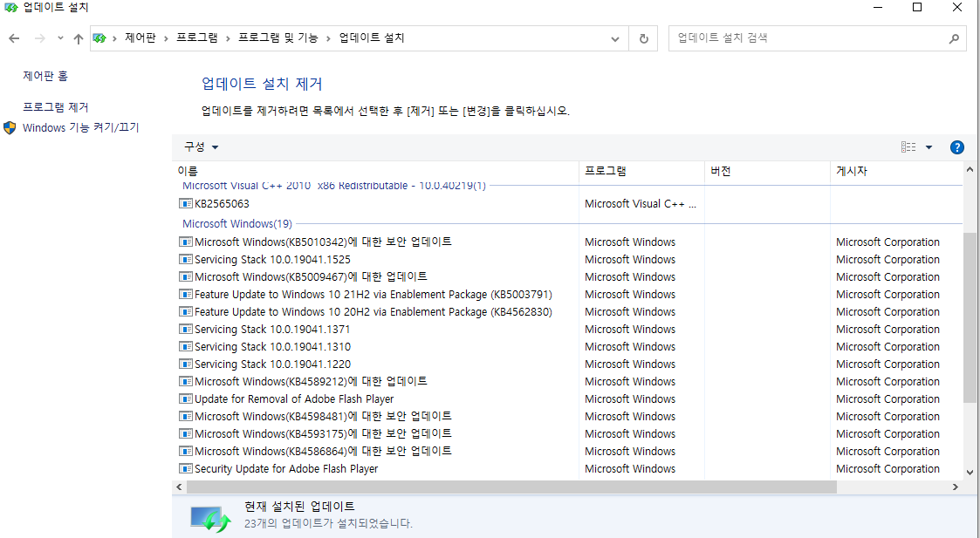
Task: Select the KB2565063 update icon
Action: [x=186, y=204]
